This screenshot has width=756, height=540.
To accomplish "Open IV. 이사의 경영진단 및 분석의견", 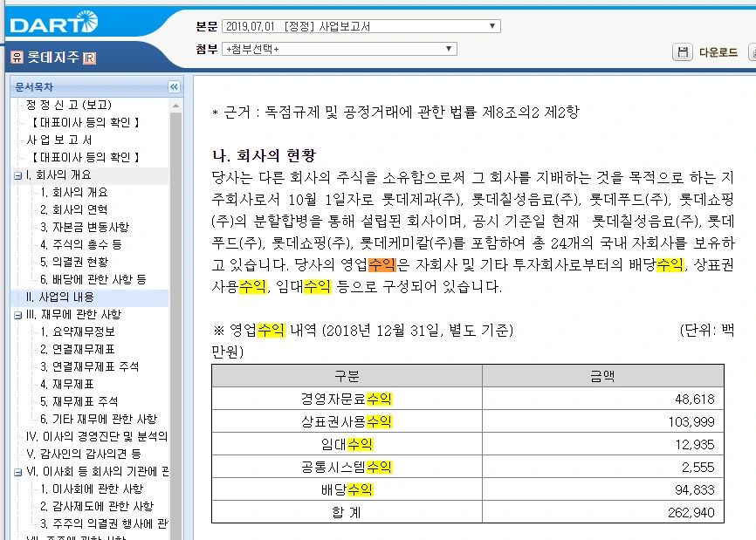I will click(x=97, y=436).
